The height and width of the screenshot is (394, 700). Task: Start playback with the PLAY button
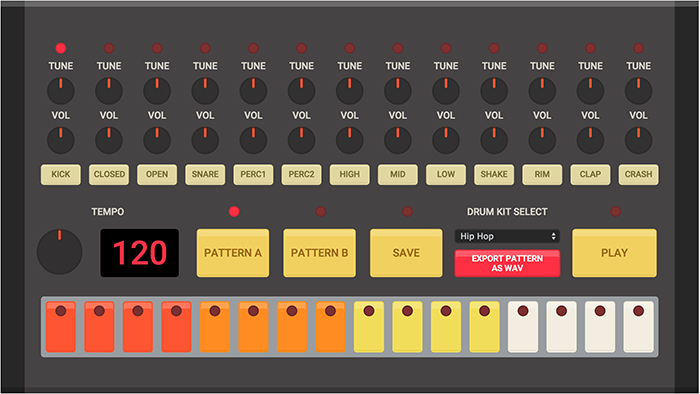(614, 253)
